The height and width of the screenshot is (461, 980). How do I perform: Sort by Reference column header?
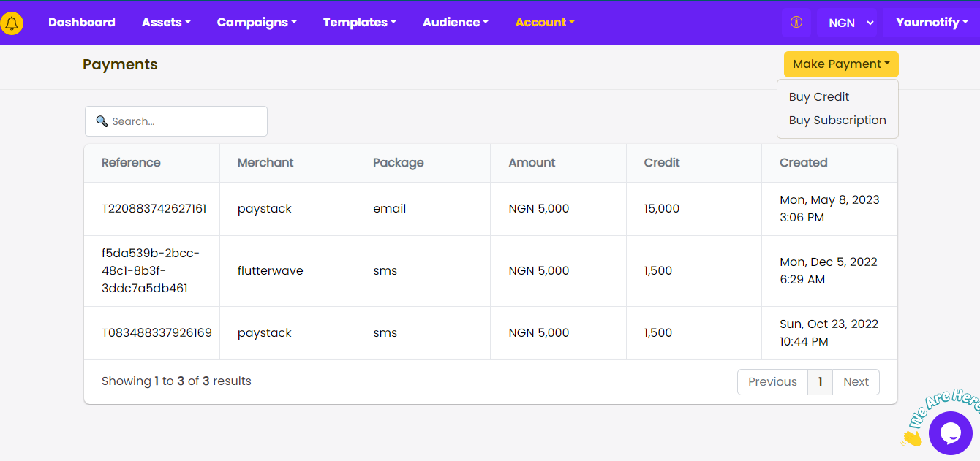tap(152, 163)
